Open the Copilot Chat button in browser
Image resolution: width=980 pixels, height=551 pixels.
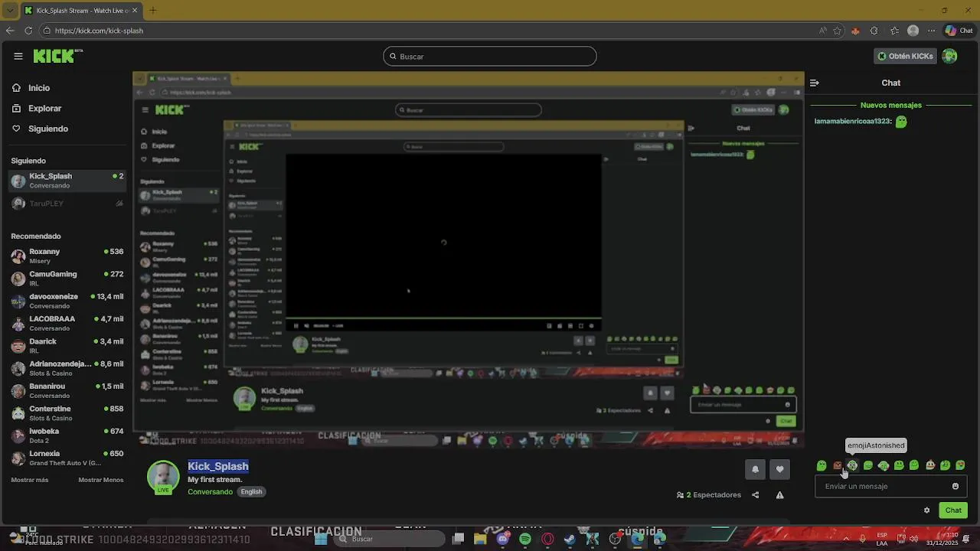(959, 31)
